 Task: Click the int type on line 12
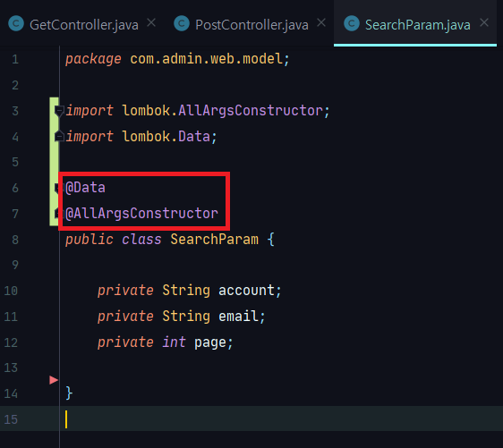tap(174, 342)
